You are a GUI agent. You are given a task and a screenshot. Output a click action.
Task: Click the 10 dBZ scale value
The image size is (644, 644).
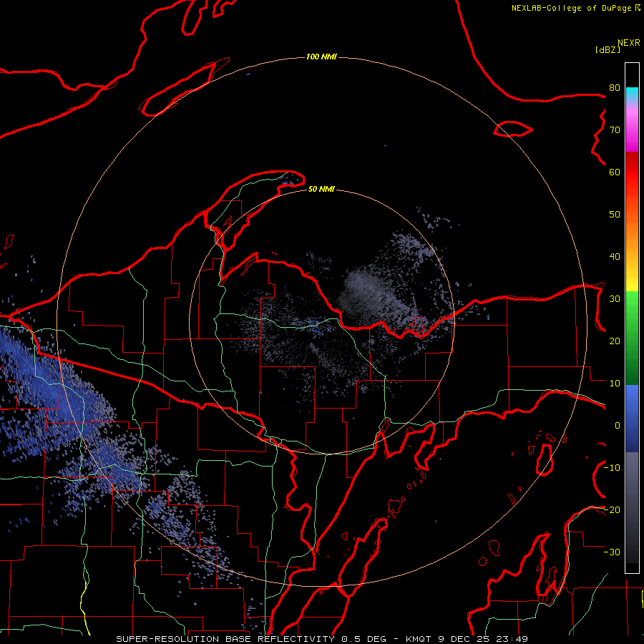pyautogui.click(x=615, y=384)
